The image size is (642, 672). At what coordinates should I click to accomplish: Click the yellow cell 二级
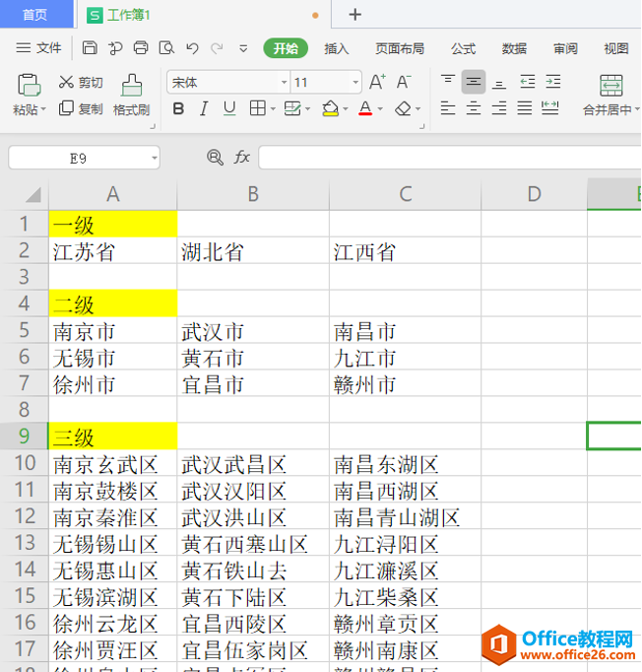point(113,303)
